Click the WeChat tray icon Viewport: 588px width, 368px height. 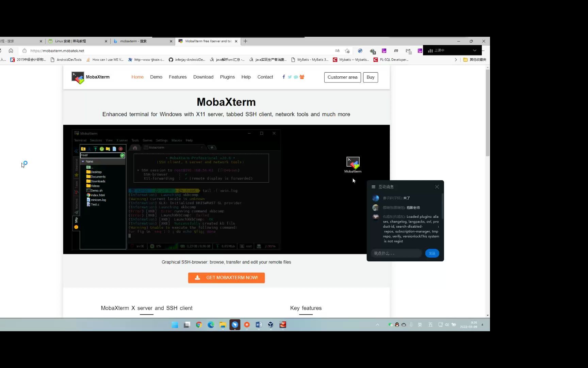click(x=390, y=325)
